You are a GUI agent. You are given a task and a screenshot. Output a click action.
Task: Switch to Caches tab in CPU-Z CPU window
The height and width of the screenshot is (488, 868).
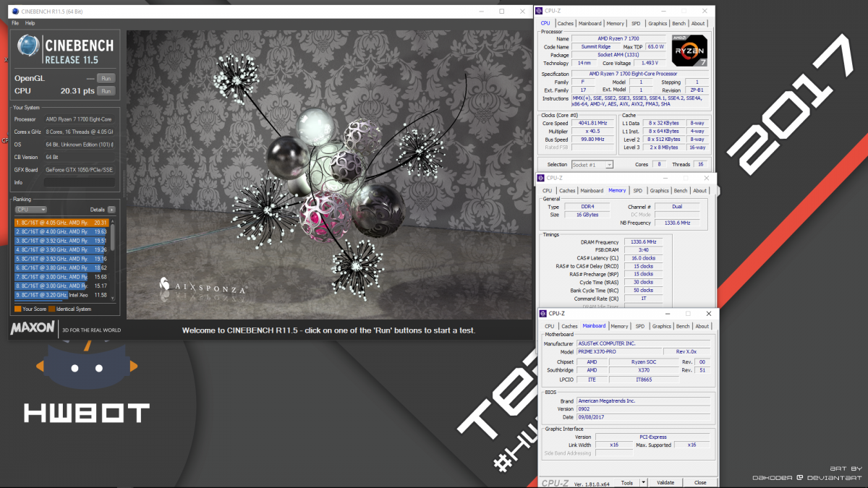click(x=566, y=23)
